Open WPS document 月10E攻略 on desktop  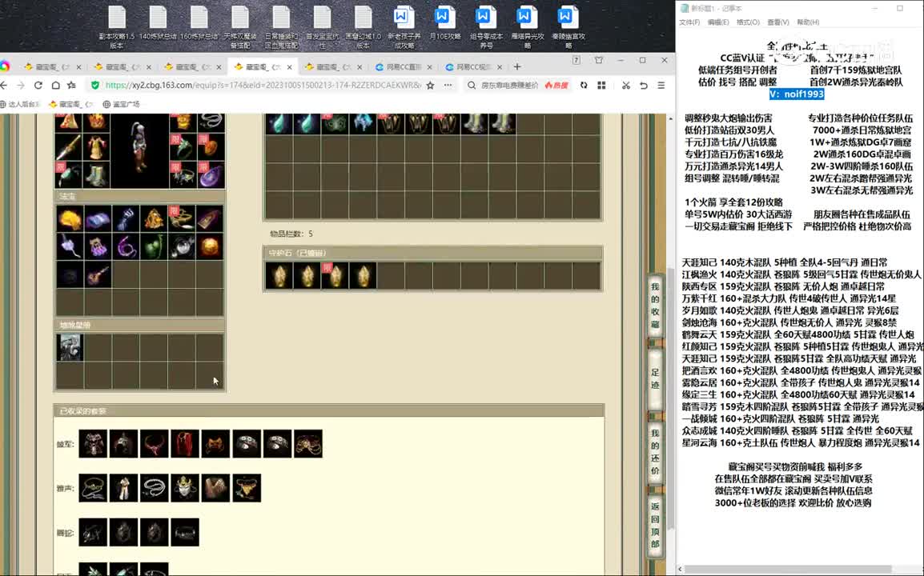pos(444,23)
